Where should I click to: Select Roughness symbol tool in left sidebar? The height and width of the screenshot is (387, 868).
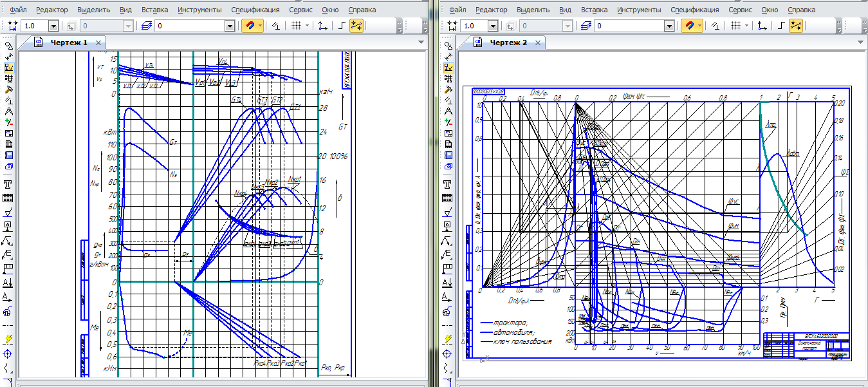[8, 212]
